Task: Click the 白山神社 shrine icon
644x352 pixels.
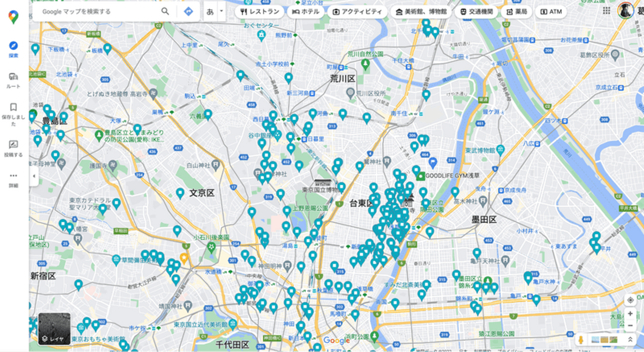Action: tap(216, 165)
